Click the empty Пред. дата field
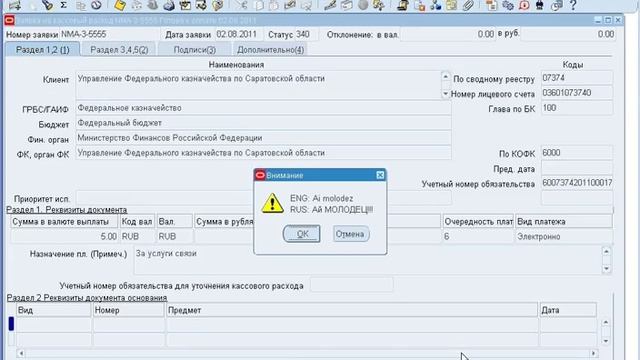The height and width of the screenshot is (360, 640). 577,168
